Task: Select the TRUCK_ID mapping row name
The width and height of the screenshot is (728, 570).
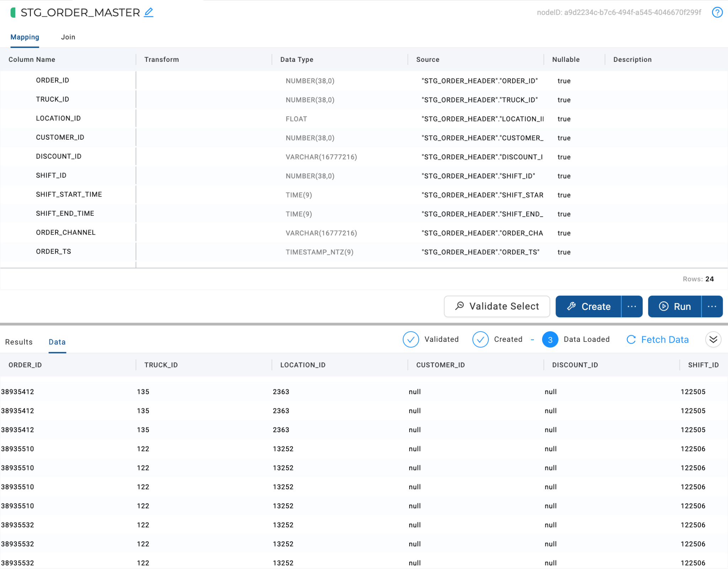Action: 53,99
